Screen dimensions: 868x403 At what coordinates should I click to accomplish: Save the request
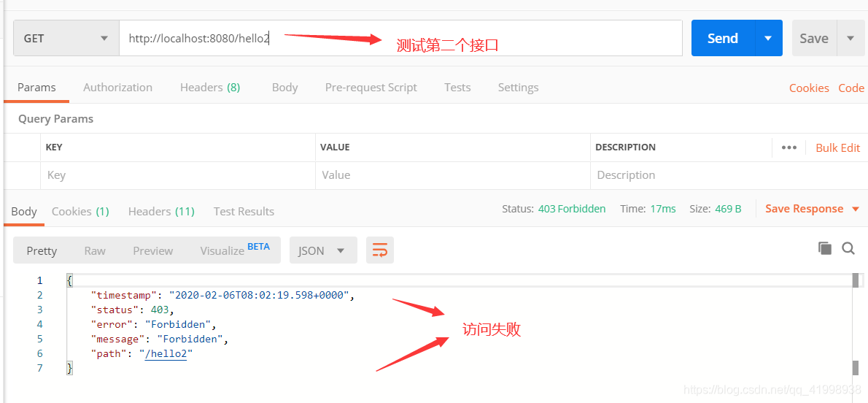[x=814, y=38]
